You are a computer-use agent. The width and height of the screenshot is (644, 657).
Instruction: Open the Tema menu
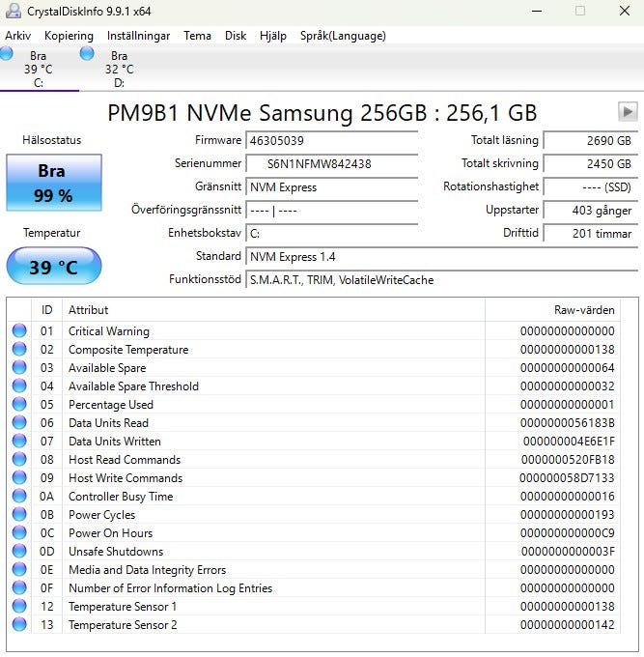(x=197, y=36)
